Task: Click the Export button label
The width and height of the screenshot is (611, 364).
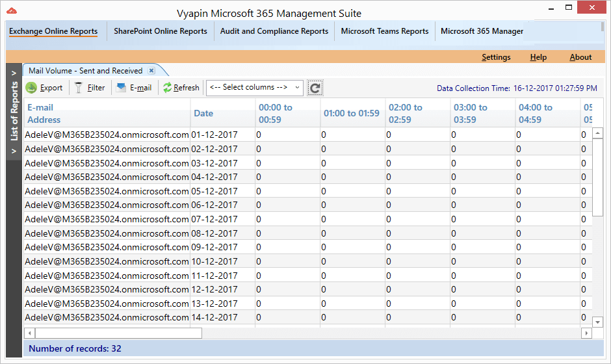Action: [x=51, y=88]
